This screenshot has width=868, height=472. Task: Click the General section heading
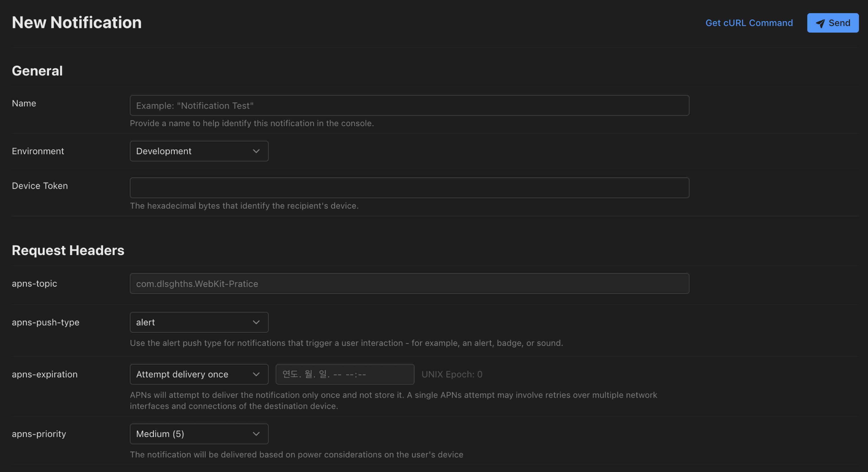point(37,71)
